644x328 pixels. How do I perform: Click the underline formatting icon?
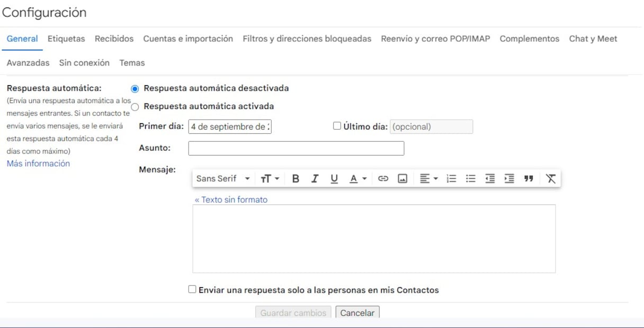click(x=334, y=179)
